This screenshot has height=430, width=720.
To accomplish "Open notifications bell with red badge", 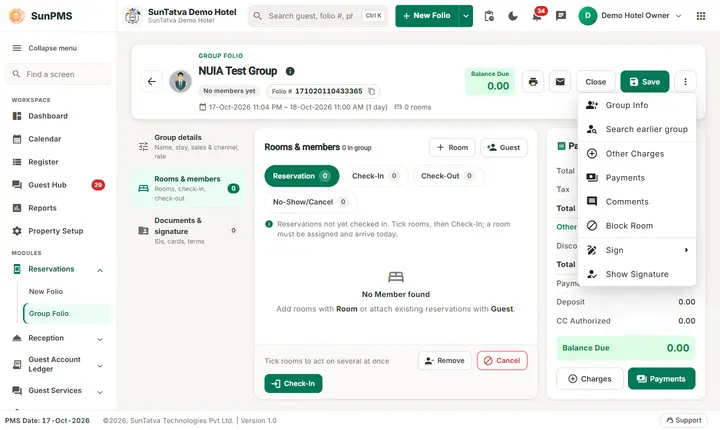I will point(537,16).
